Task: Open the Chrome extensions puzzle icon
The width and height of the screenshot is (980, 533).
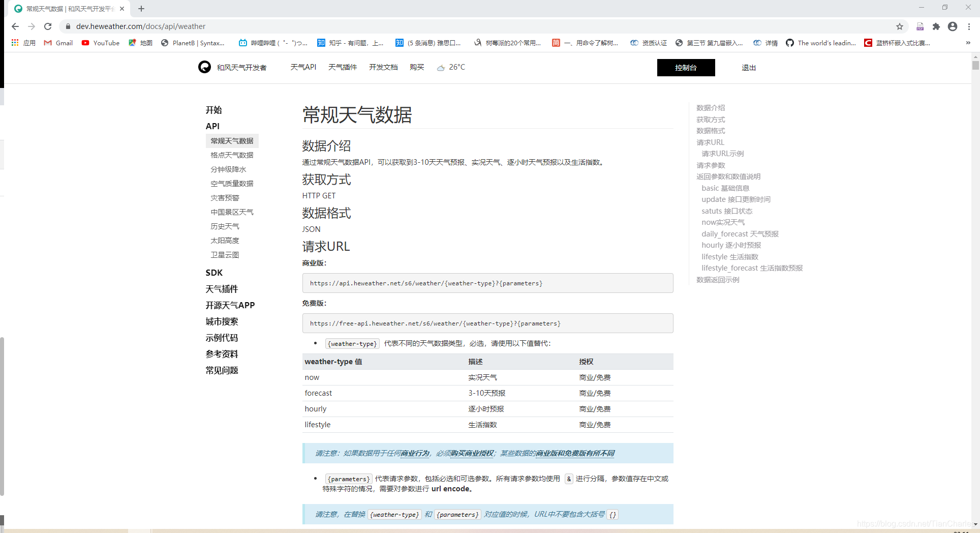Action: (936, 26)
